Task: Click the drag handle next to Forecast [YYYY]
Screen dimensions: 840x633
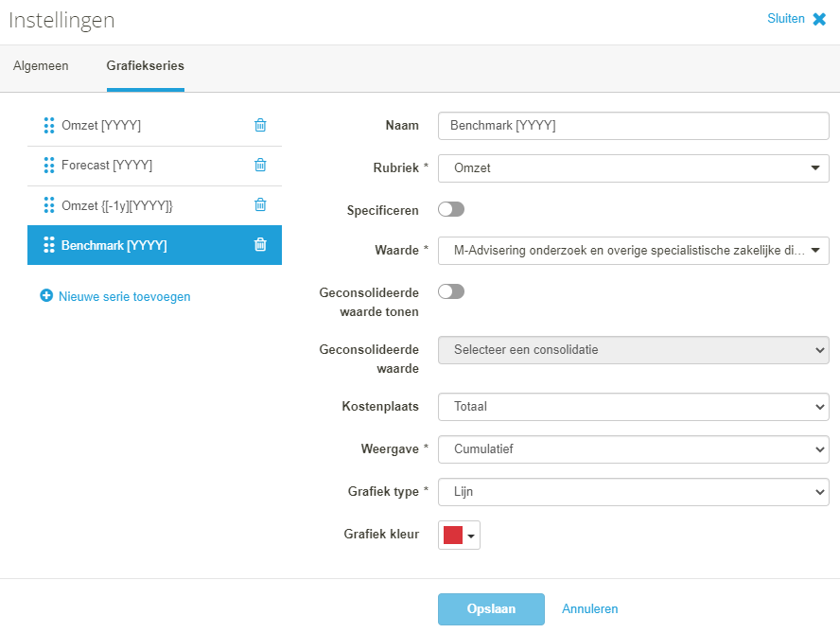Action: [49, 165]
